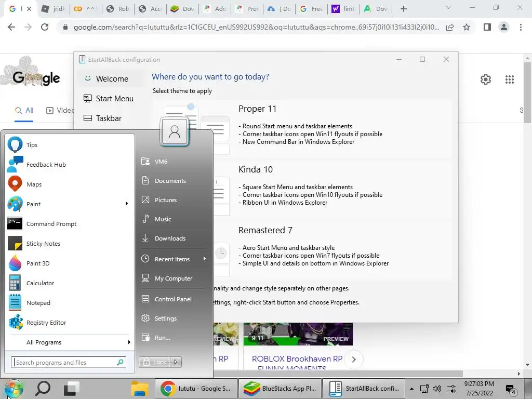Share this page icon in address bar

pos(450,27)
